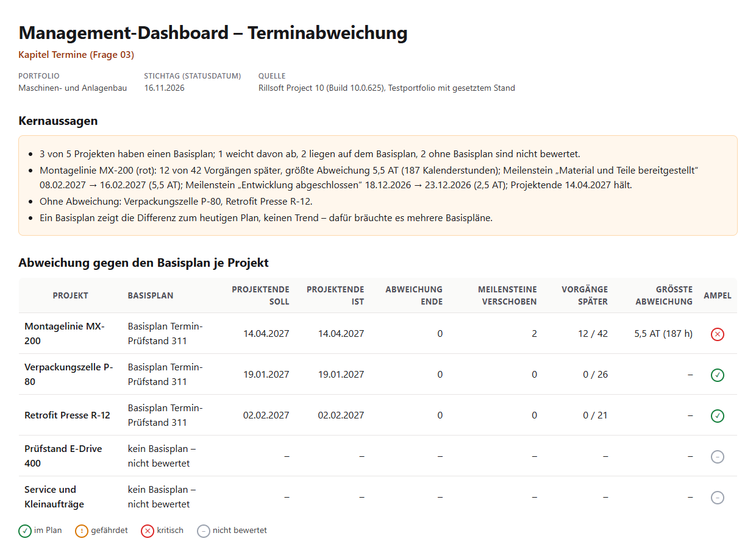756x547 pixels.
Task: Click the grey 'nicht bewertet' legend icon
Action: tap(204, 531)
